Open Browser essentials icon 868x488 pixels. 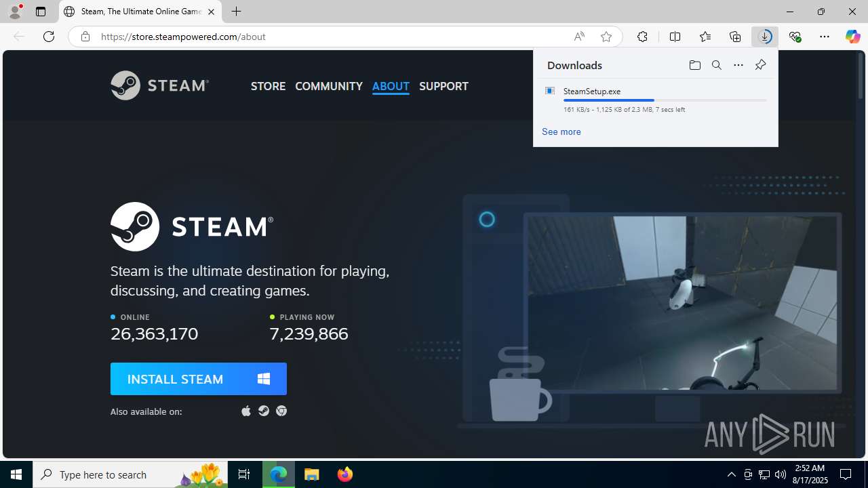click(795, 37)
